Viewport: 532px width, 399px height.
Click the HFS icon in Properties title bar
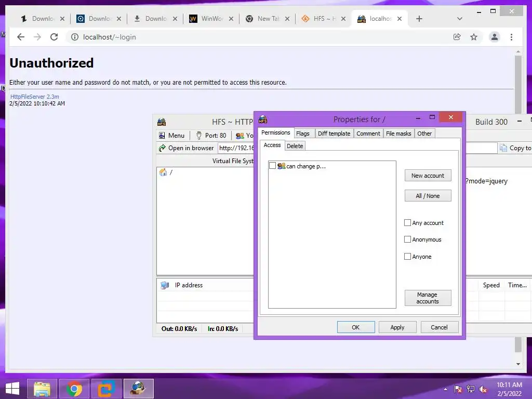coord(263,119)
